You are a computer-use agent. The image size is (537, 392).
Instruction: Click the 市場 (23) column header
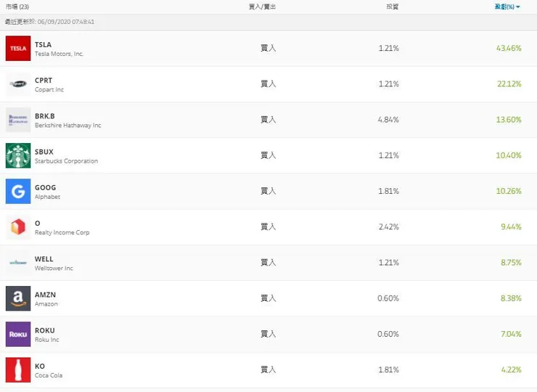[x=18, y=7]
